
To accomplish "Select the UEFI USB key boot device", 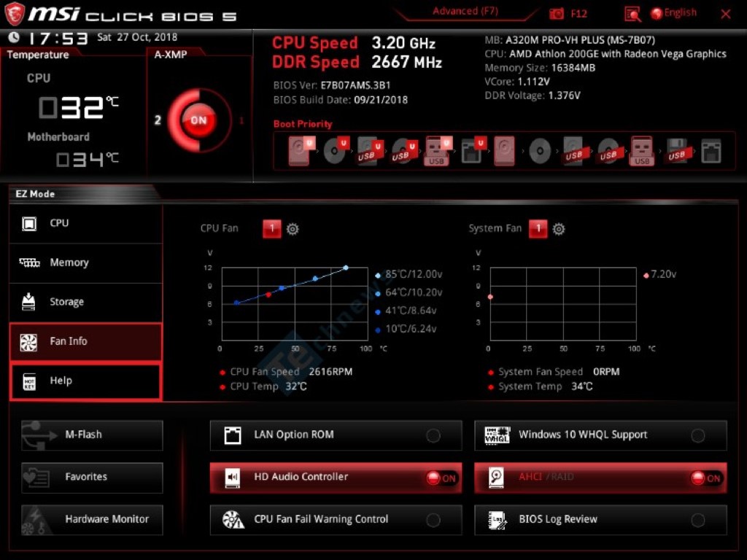I will [438, 151].
